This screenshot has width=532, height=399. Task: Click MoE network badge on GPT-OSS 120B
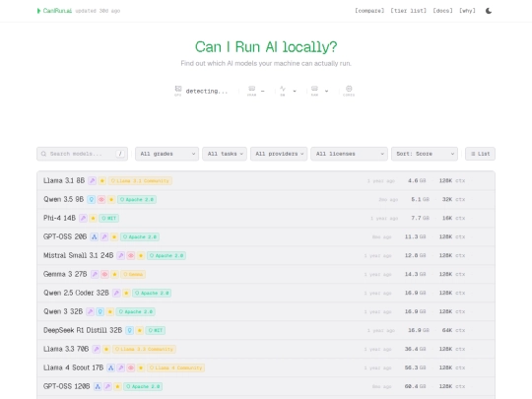[98, 386]
